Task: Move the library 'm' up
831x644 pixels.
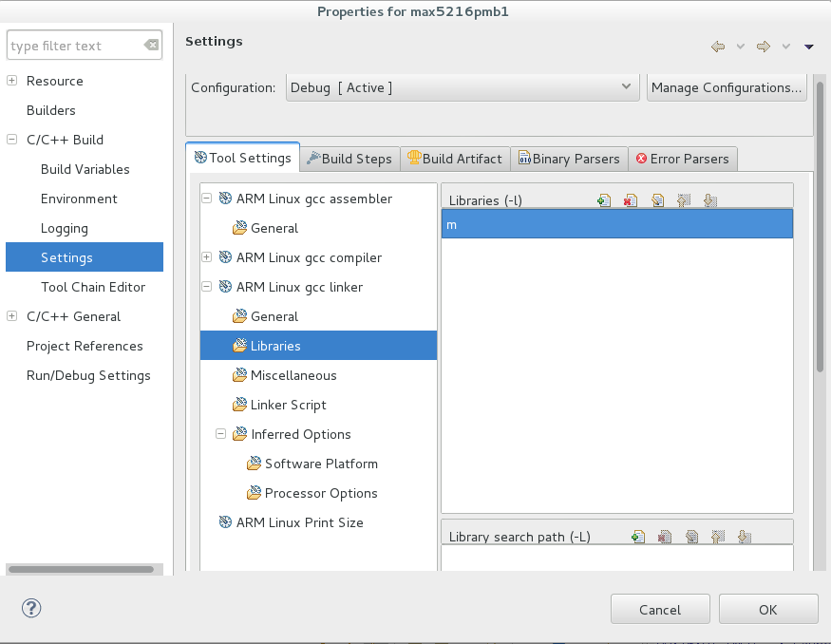Action: pos(683,200)
